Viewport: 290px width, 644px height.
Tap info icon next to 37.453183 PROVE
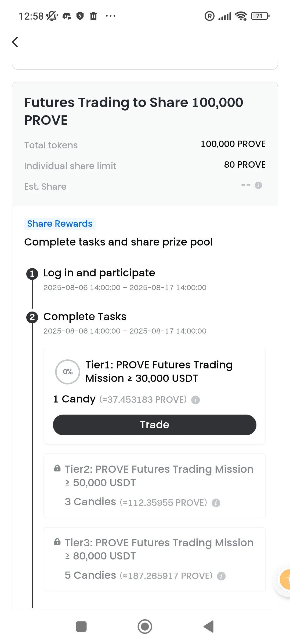coord(195,400)
